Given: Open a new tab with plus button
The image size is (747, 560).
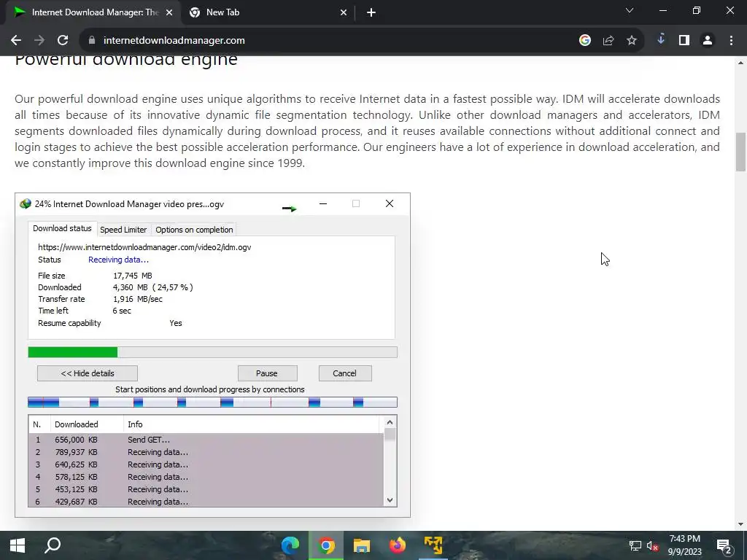Looking at the screenshot, I should coord(371,13).
